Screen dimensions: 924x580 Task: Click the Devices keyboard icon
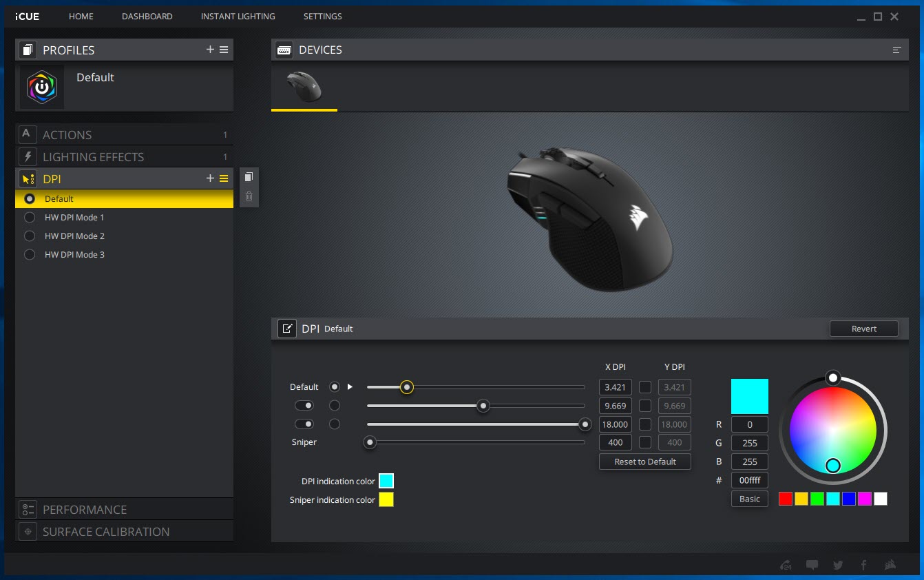coord(284,50)
